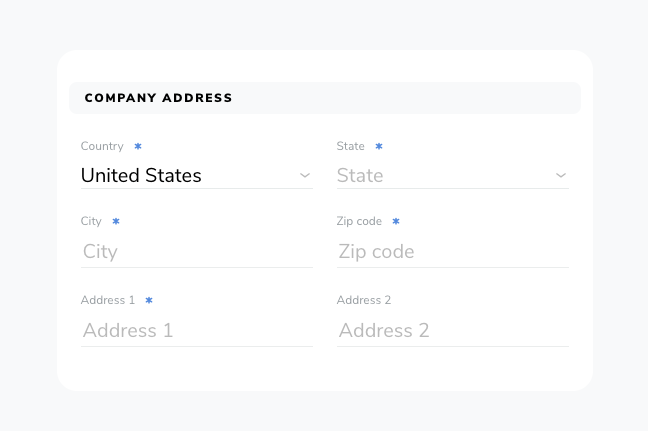Click the Company Address section header

(324, 98)
